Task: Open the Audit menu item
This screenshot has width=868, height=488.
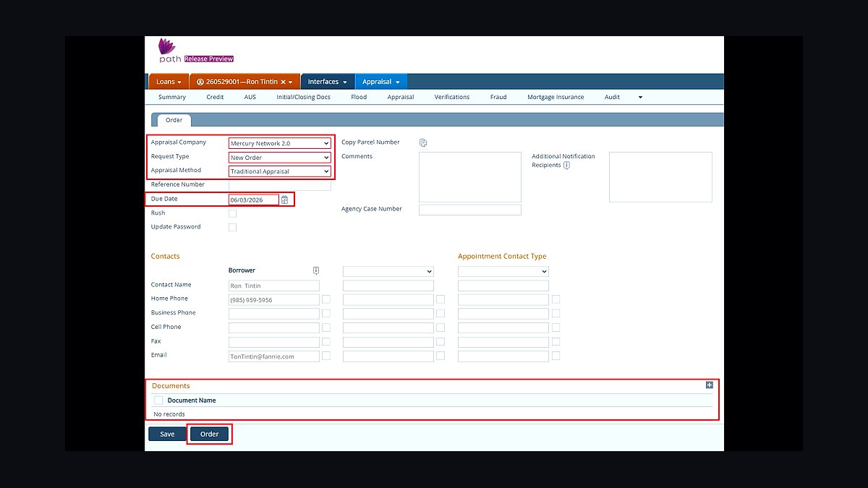Action: (612, 97)
